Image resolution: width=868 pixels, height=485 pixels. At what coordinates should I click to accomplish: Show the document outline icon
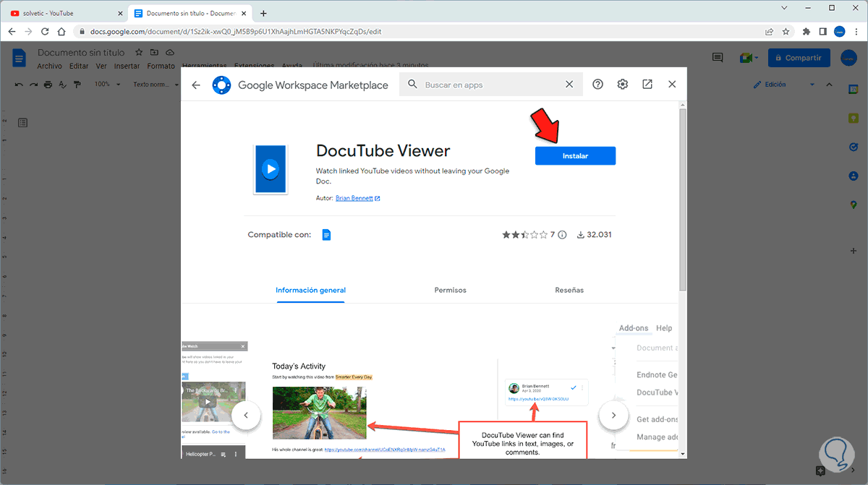[x=22, y=123]
